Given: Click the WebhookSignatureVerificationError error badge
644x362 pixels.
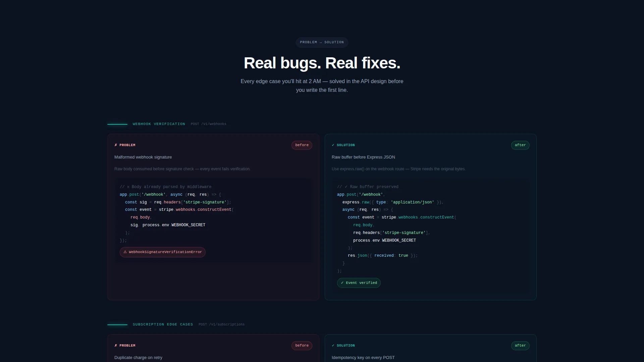Looking at the screenshot, I should 163,252.
